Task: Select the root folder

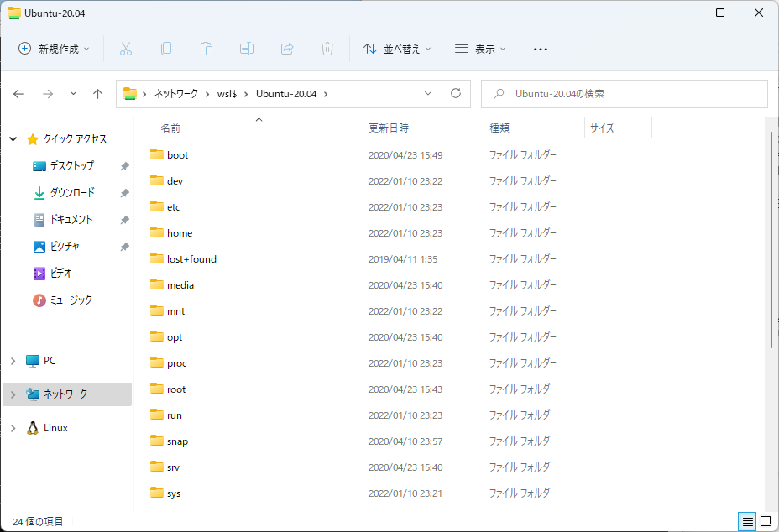Action: [176, 389]
